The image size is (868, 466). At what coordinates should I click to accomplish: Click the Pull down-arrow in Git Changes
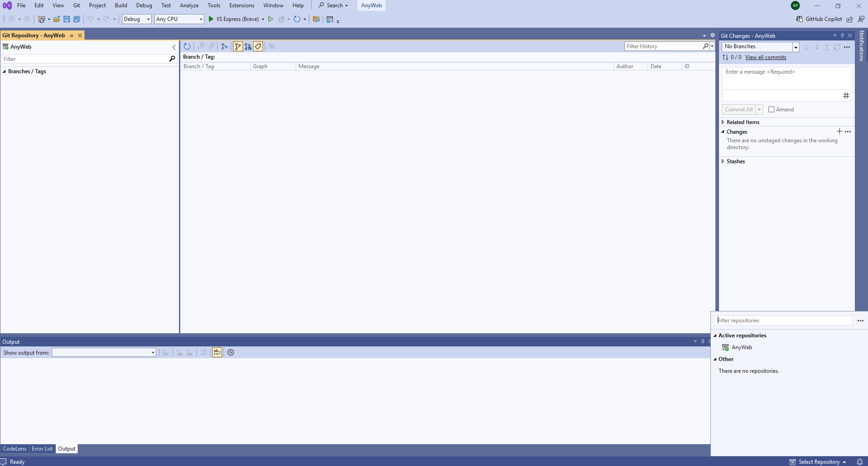pyautogui.click(x=817, y=47)
